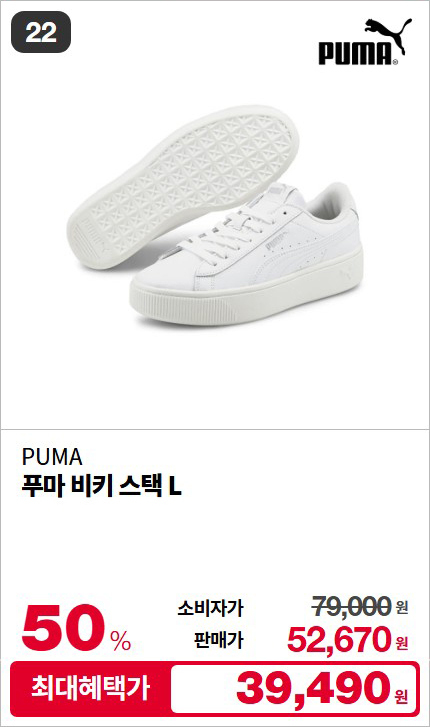Click the 원 symbol after 79,000
Image resolution: width=430 pixels, height=727 pixels.
[402, 607]
